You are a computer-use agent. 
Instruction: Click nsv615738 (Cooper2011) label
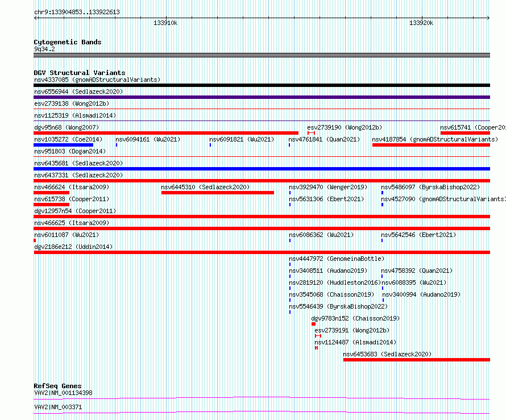tap(72, 199)
